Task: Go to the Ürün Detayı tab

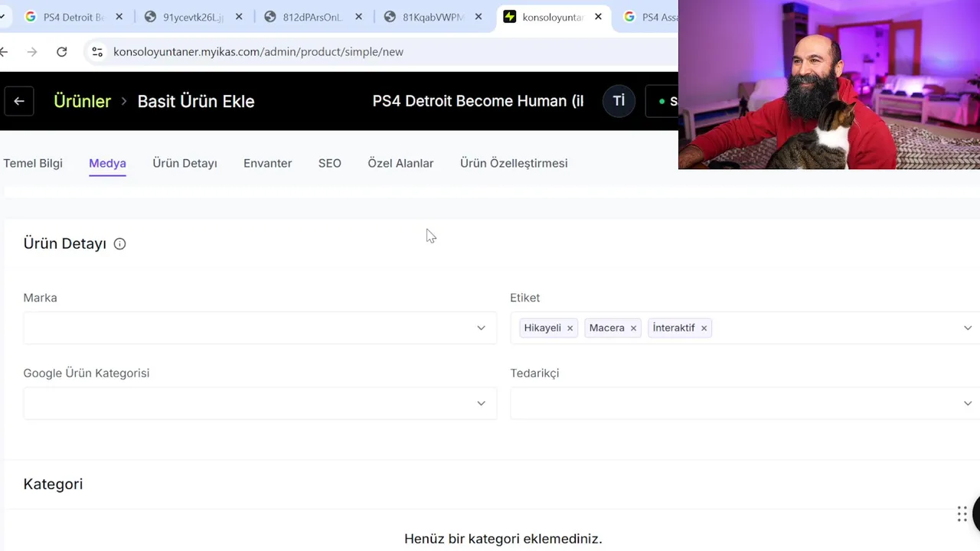Action: pyautogui.click(x=185, y=163)
